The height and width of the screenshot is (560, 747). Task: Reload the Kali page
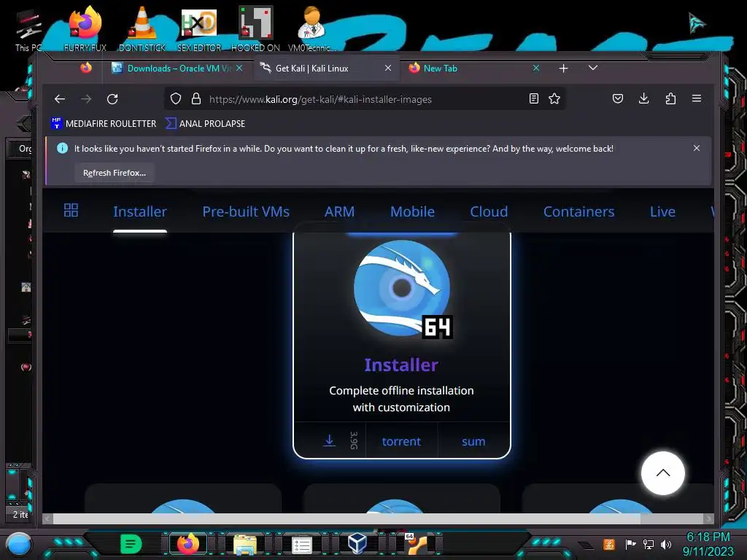click(x=112, y=99)
